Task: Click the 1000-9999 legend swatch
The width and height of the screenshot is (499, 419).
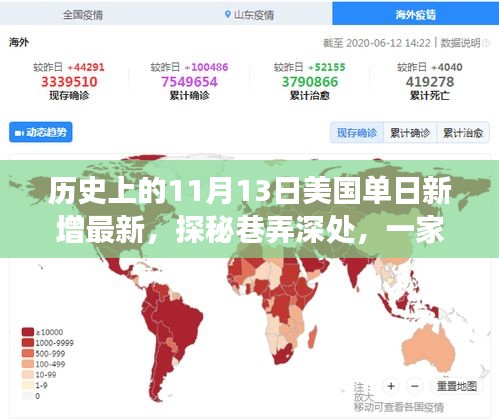Action: [x=28, y=343]
